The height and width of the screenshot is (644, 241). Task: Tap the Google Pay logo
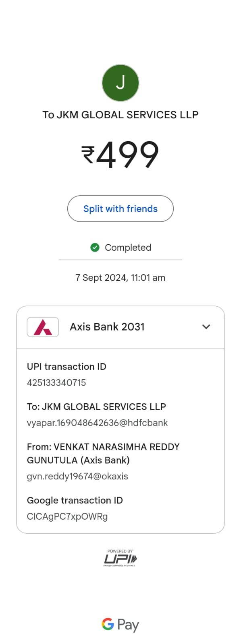tap(120, 625)
